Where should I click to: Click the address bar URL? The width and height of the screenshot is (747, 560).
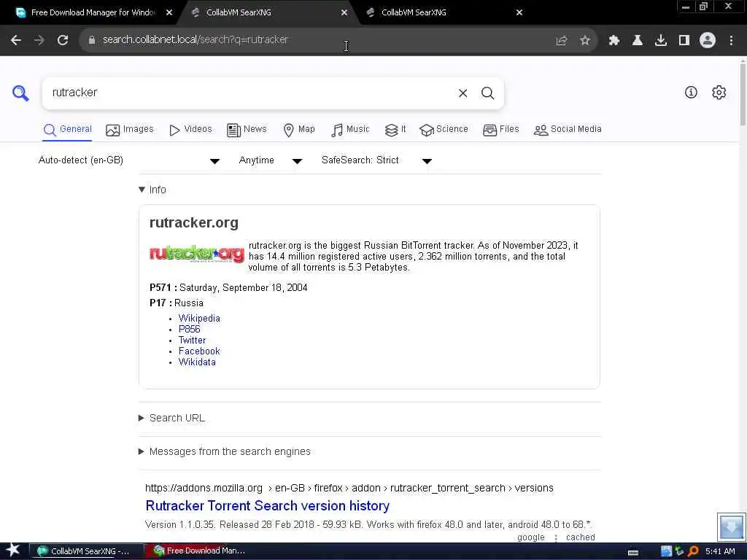[x=196, y=40]
